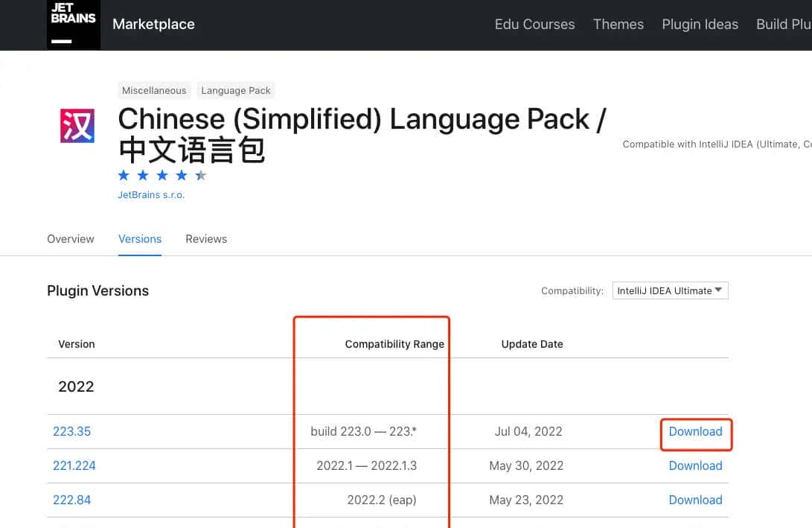
Task: Open the IntelliJ IDEA Ultimate compatibility dropdown
Action: click(x=669, y=290)
